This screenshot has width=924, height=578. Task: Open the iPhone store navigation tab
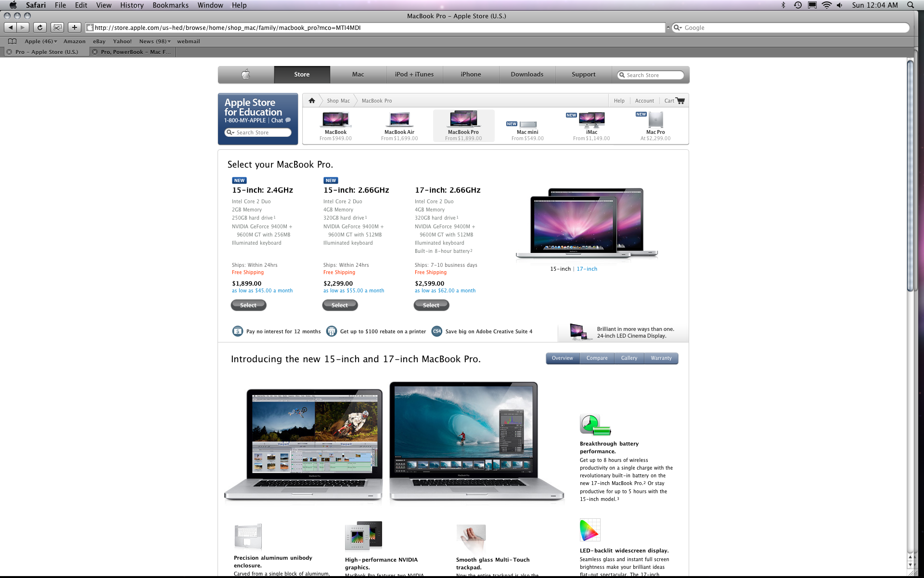[x=470, y=74]
